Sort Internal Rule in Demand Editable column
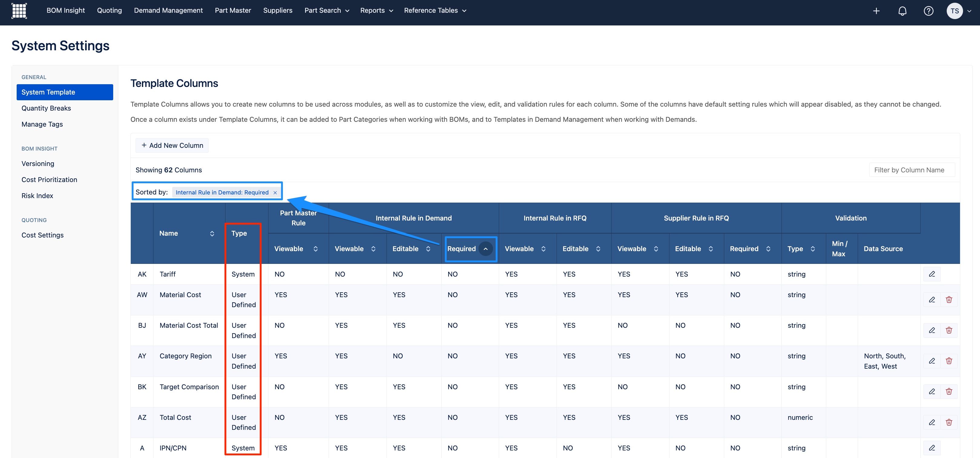This screenshot has height=458, width=980. tap(428, 249)
